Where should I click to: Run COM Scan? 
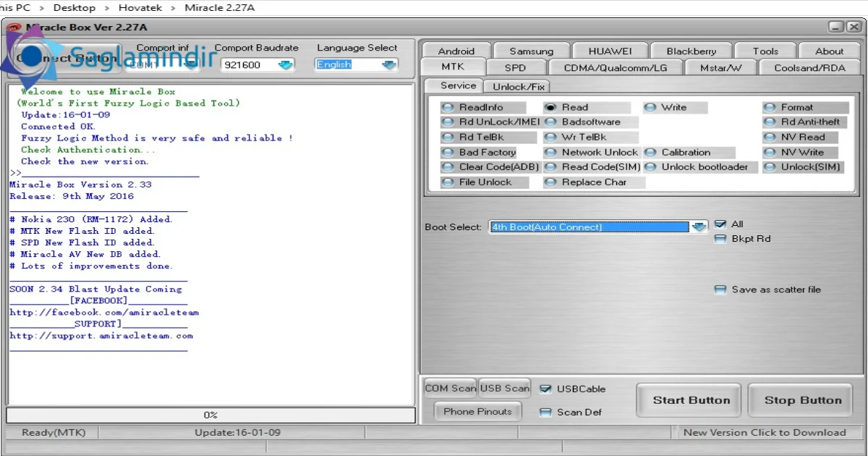point(451,388)
